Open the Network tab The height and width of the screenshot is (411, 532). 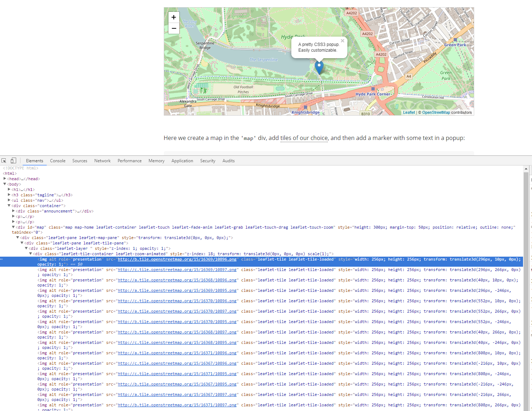102,160
